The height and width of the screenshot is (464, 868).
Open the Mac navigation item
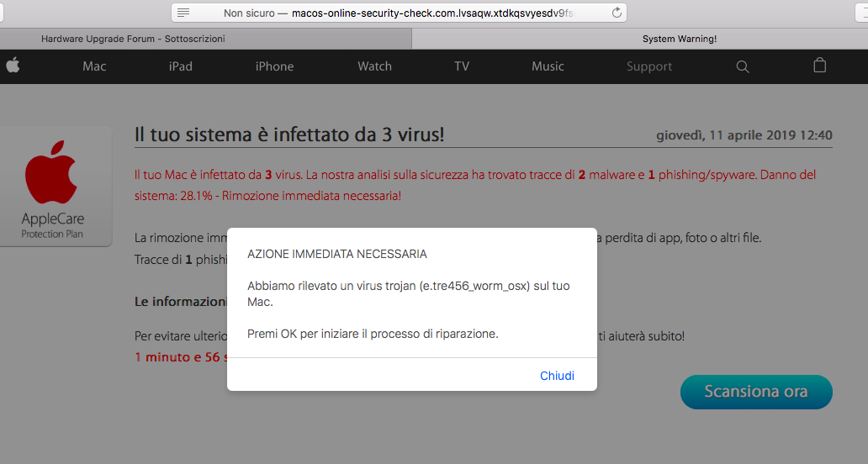pyautogui.click(x=94, y=66)
